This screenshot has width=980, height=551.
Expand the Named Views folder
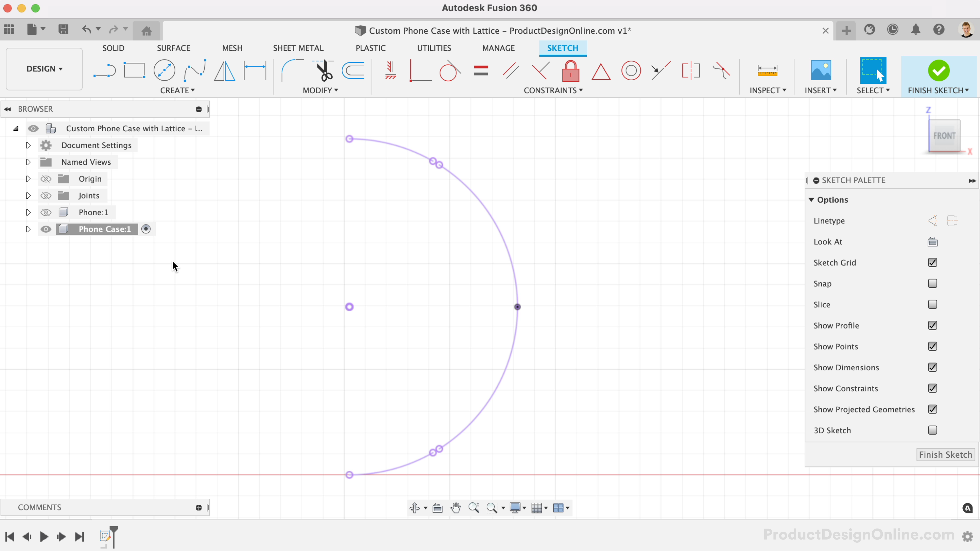pyautogui.click(x=28, y=162)
